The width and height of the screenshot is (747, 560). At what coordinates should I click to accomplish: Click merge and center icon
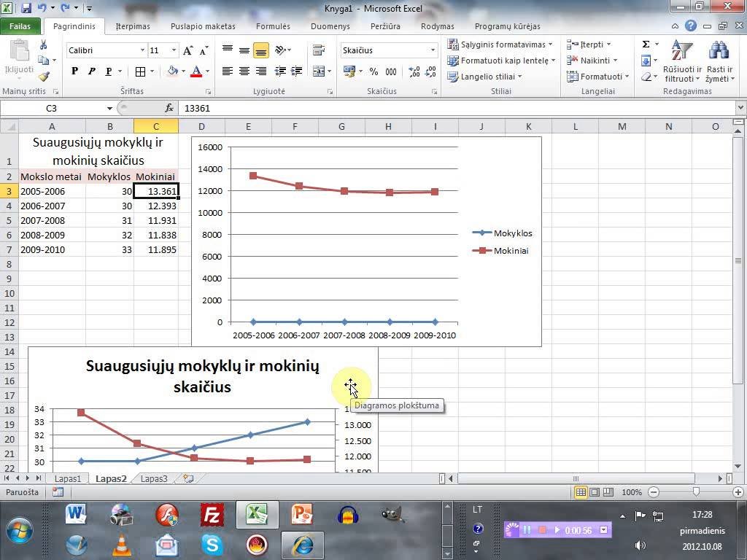coord(319,71)
